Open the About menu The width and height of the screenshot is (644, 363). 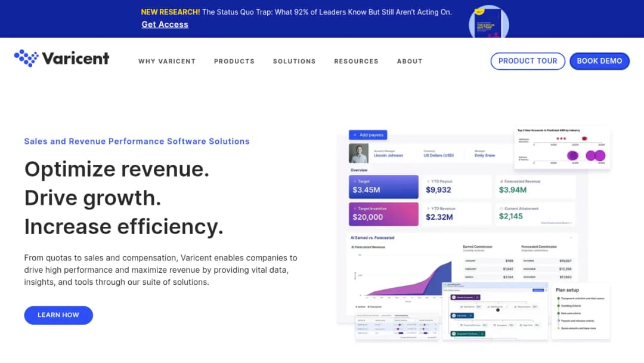click(x=410, y=61)
